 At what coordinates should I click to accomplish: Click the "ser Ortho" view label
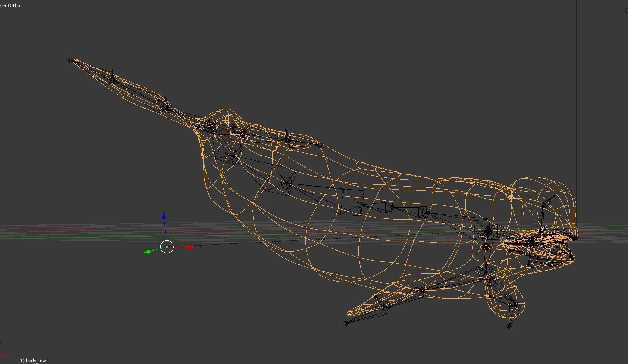tap(10, 6)
